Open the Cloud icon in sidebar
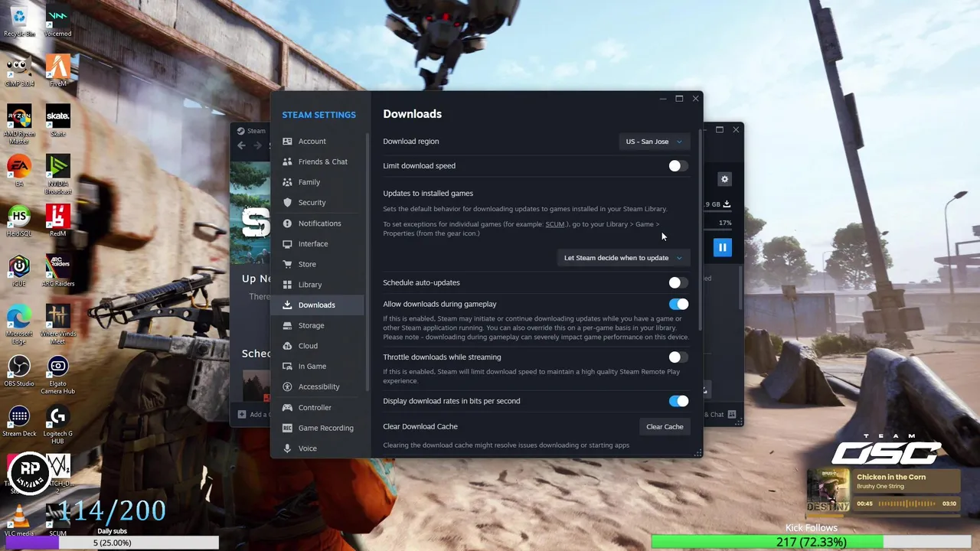This screenshot has width=980, height=551. 287,346
